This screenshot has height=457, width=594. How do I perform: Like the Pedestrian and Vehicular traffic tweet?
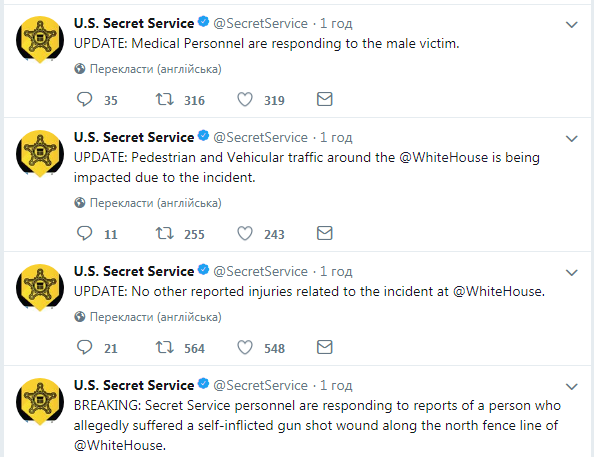coord(245,233)
